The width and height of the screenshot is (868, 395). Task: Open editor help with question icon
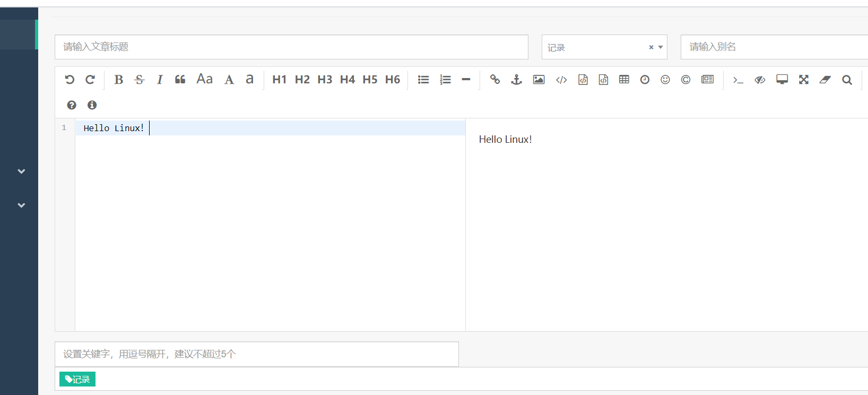[x=72, y=105]
